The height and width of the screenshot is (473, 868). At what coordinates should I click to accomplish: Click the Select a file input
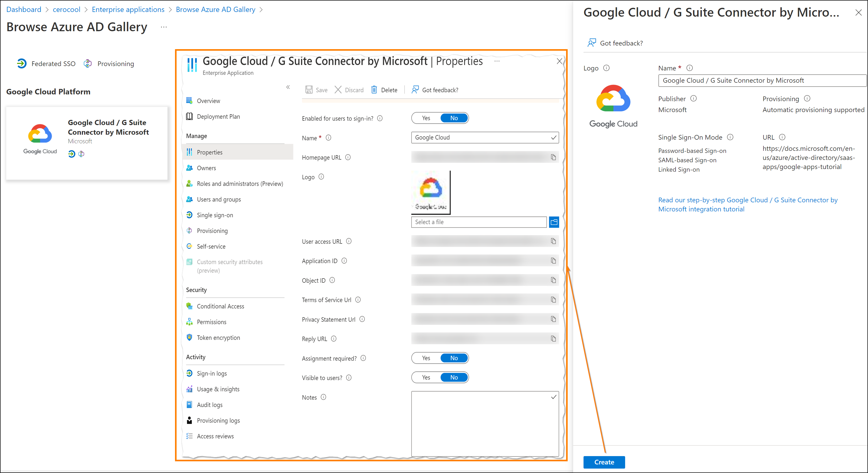(x=479, y=222)
